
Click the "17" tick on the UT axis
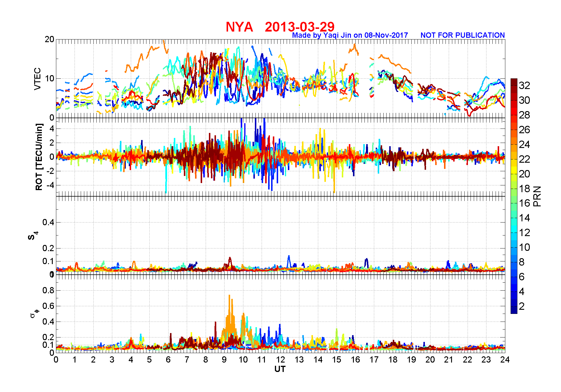click(374, 360)
